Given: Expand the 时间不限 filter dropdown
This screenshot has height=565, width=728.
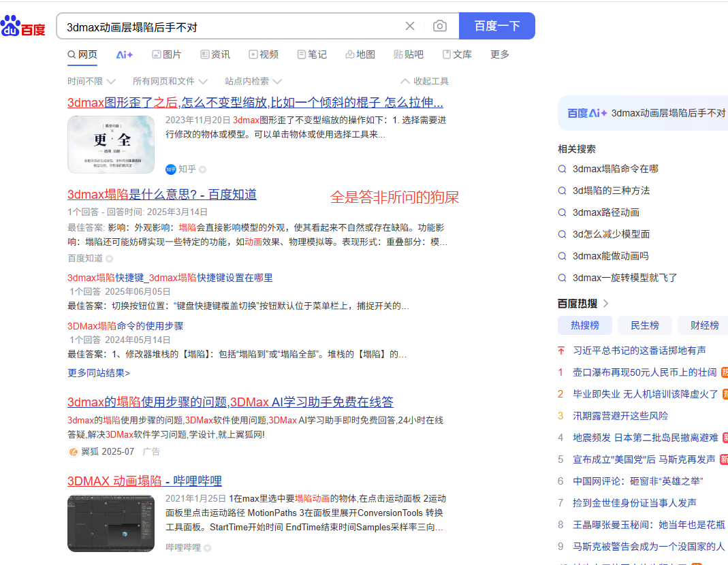Looking at the screenshot, I should point(91,81).
